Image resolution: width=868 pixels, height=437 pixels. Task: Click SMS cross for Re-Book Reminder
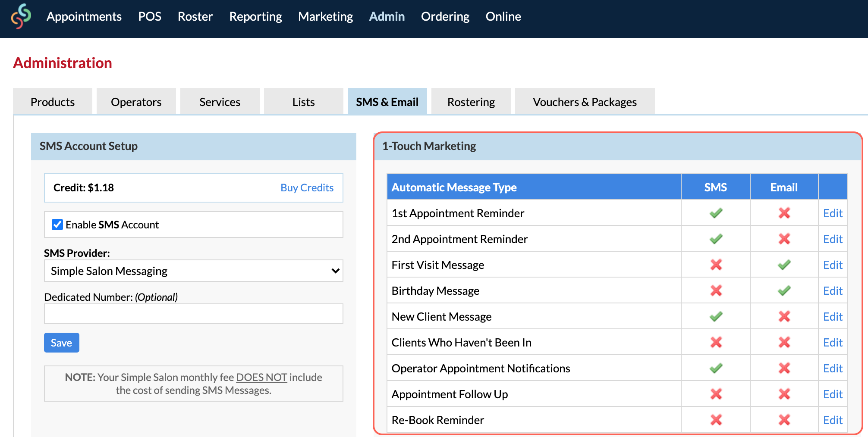tap(716, 420)
